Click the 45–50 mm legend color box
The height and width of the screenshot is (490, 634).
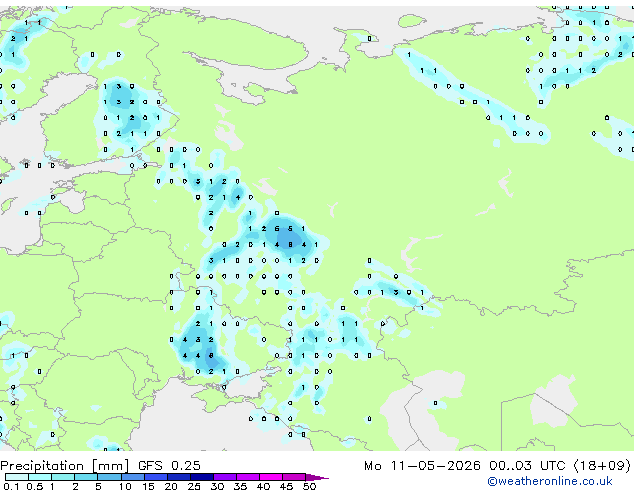pos(294,477)
